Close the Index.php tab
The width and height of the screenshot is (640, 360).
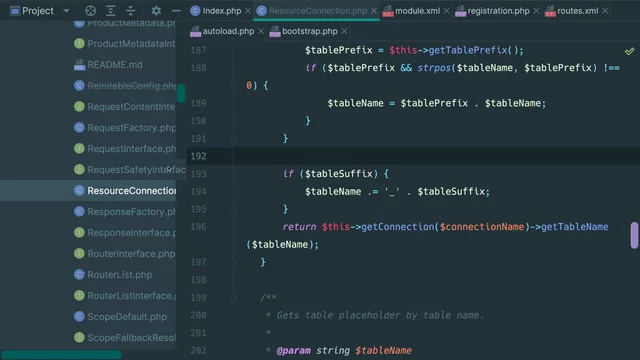248,11
